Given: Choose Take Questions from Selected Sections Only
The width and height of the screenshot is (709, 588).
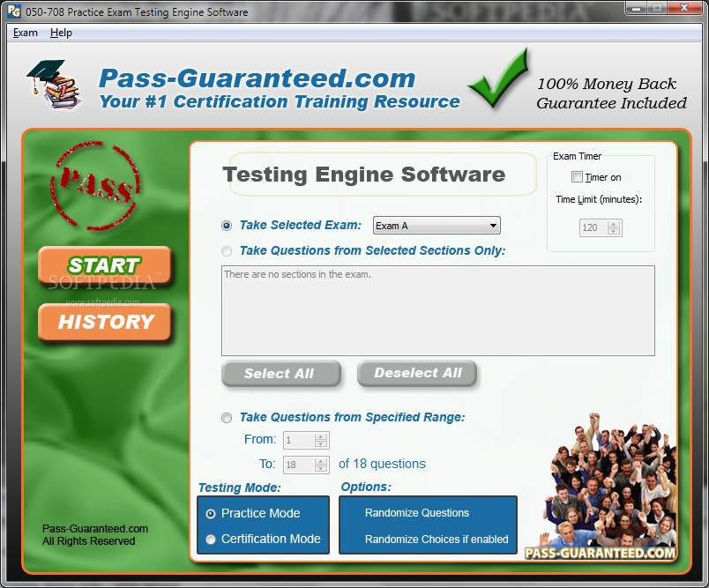Looking at the screenshot, I should 227,251.
